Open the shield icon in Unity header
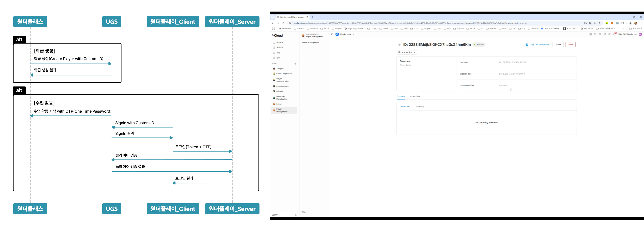 (590, 34)
